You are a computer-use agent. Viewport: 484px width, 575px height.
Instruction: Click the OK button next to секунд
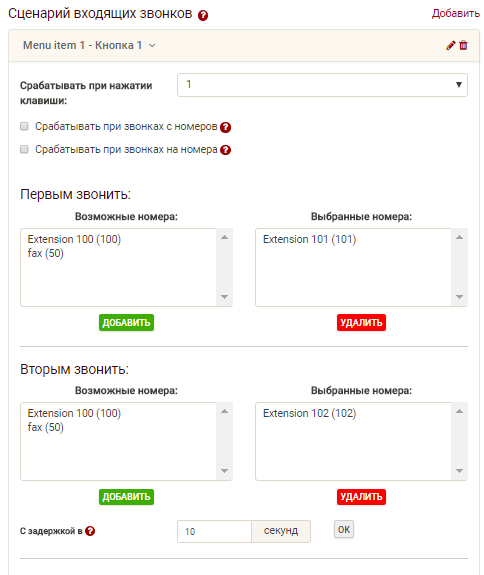(x=344, y=530)
